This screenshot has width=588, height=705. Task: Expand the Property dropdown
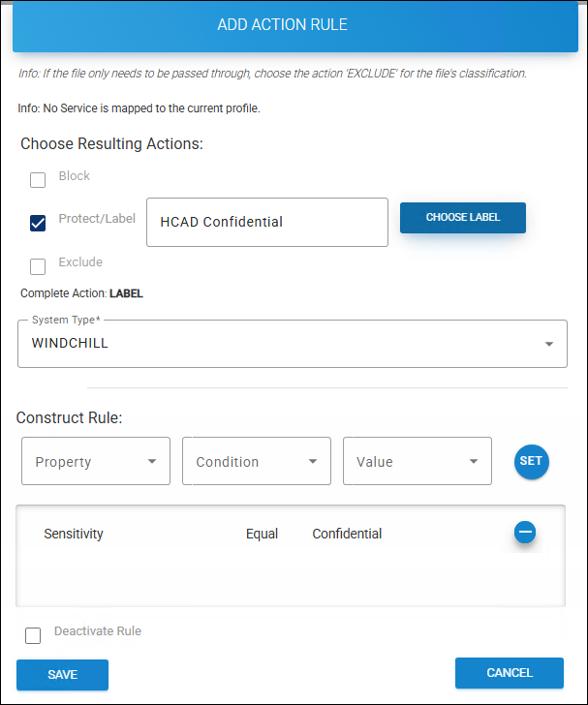[x=95, y=462]
